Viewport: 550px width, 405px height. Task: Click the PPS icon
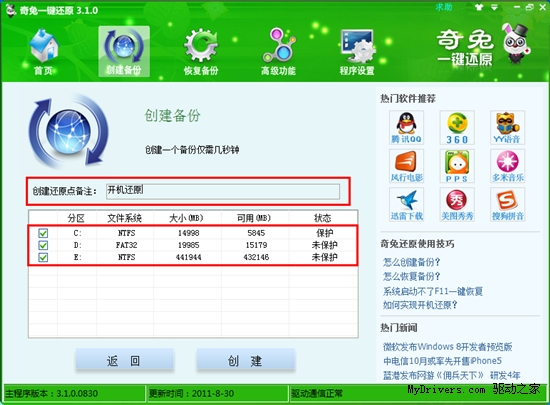point(457,166)
